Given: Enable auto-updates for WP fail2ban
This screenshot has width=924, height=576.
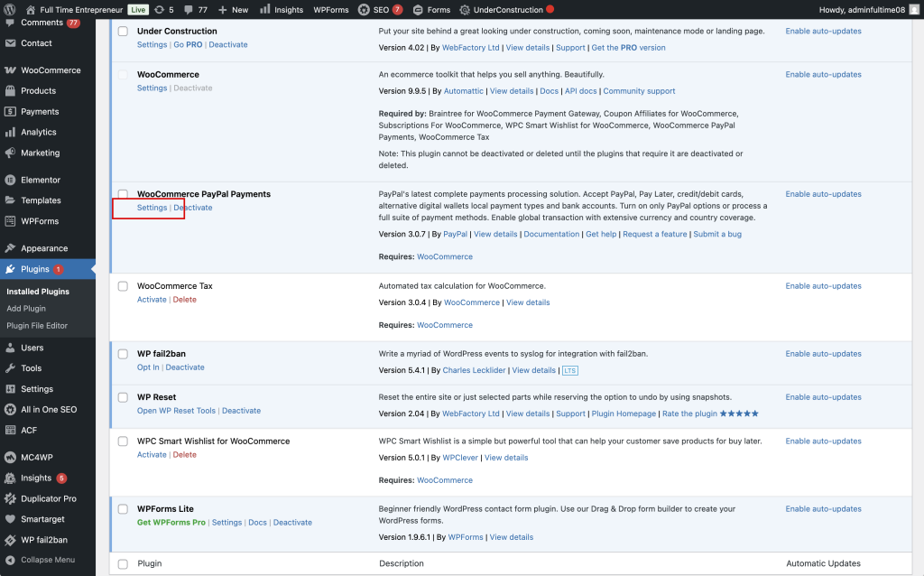Looking at the screenshot, I should [x=823, y=354].
